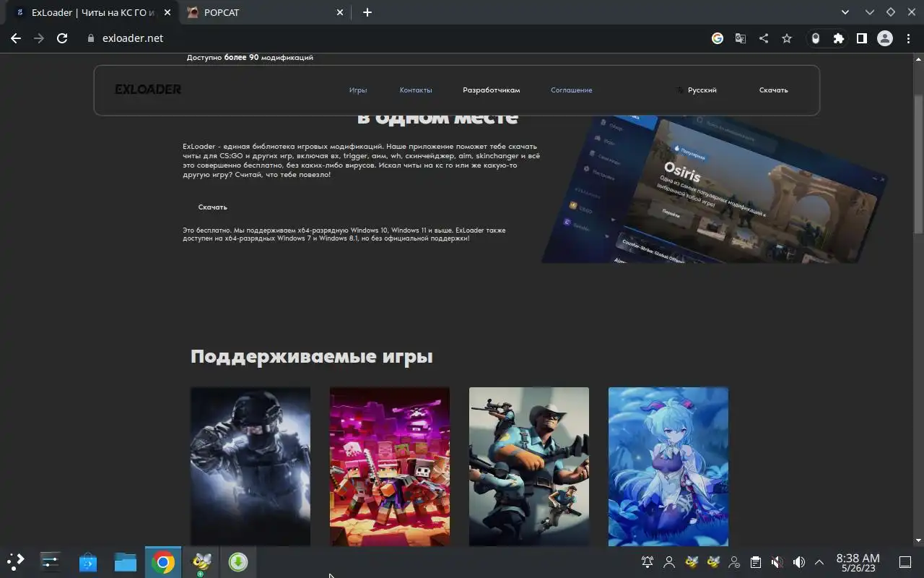924x578 pixels.
Task: Open the application launcher in taskbar
Action: click(16, 561)
